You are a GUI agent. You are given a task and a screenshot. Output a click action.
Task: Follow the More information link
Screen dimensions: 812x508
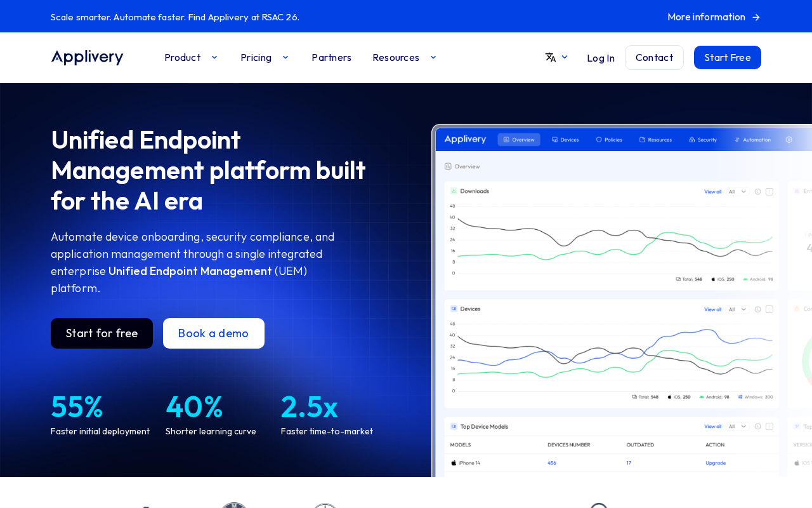point(714,17)
